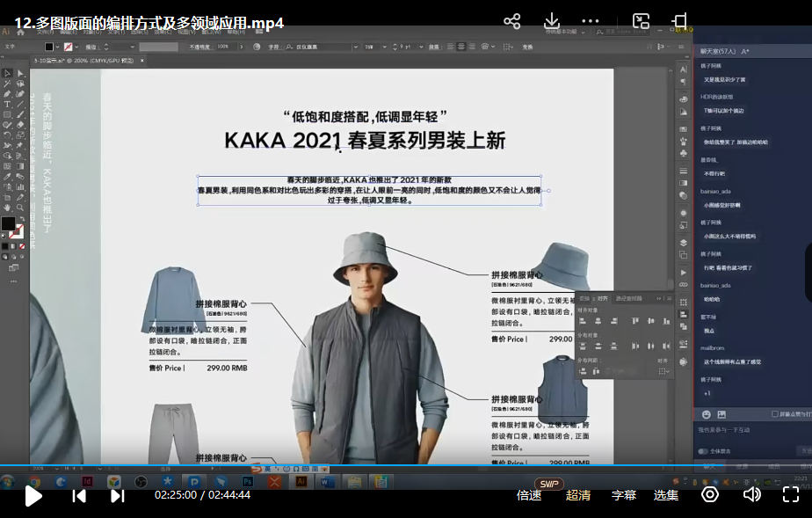Share the video using share icon
The image size is (812, 518).
click(x=512, y=21)
